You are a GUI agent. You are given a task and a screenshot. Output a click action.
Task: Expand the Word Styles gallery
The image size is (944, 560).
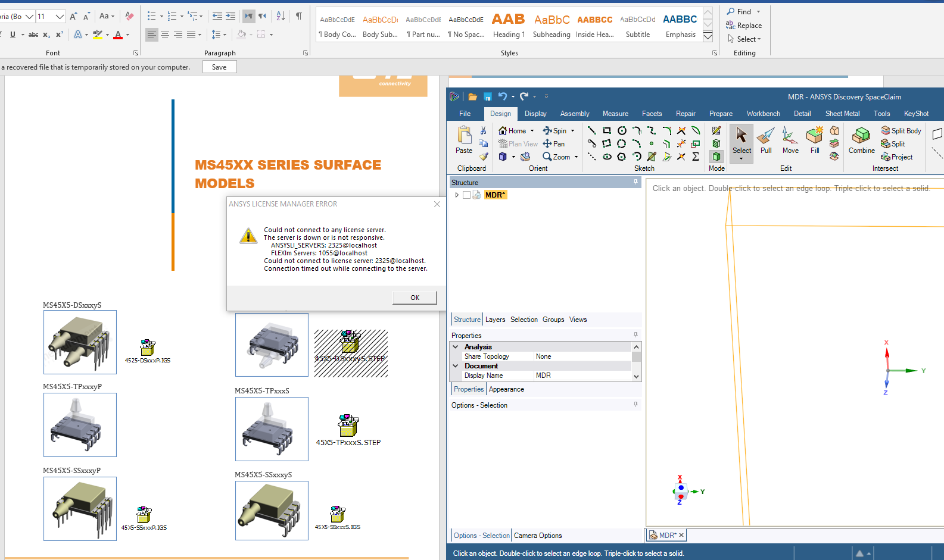click(x=708, y=37)
